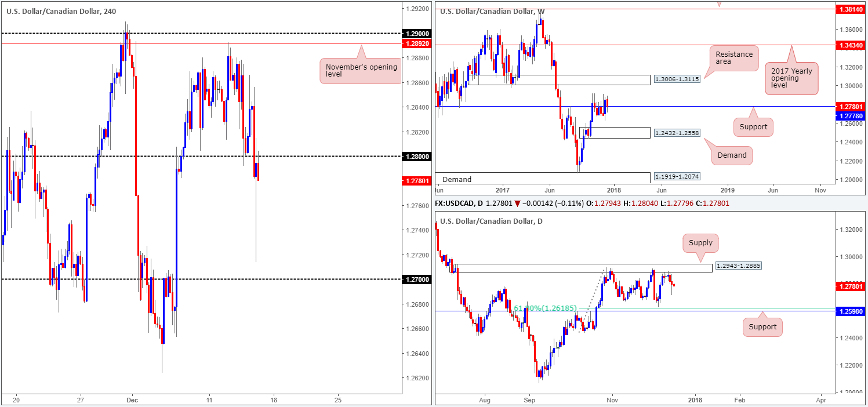Viewport: 868px width, 407px height.
Task: Click the red 1.27801 label on weekly chart
Action: coord(849,106)
